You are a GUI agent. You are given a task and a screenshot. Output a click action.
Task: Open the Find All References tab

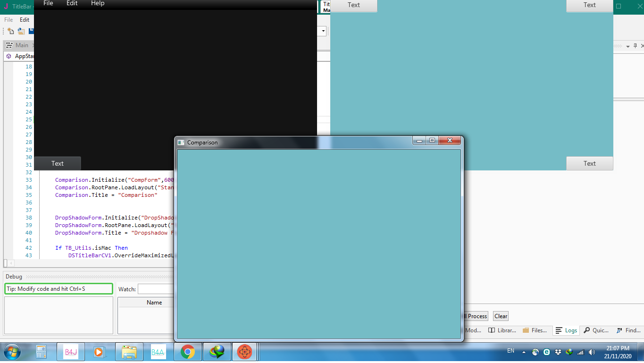tap(628, 330)
